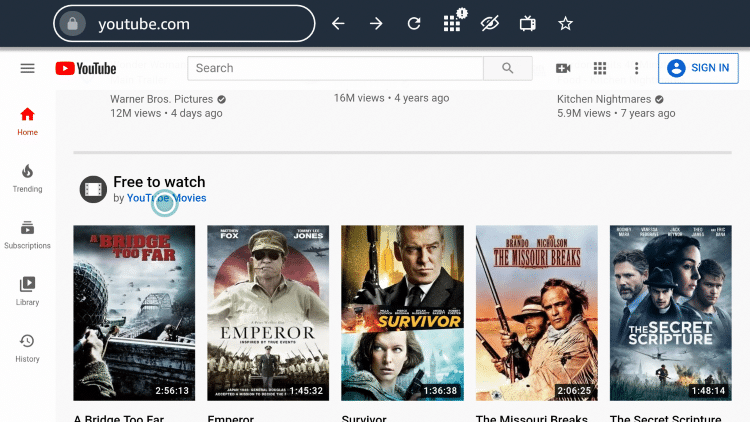
Task: Click the youtube.com address bar
Action: 185,23
